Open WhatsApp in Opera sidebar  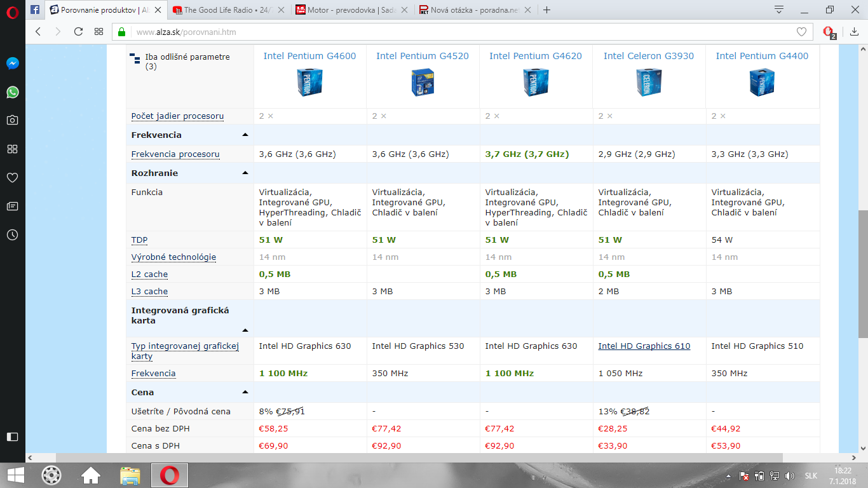click(x=12, y=92)
